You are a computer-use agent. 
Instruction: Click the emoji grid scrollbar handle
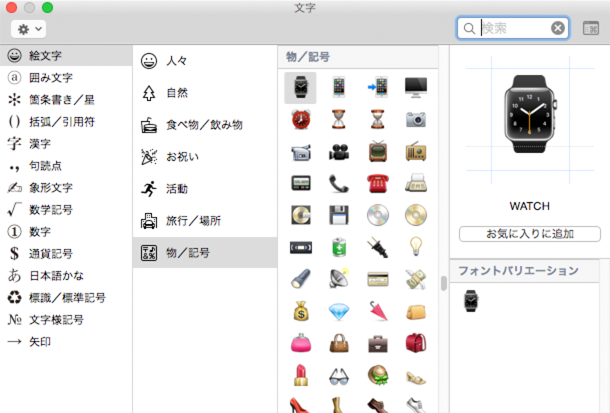click(443, 283)
